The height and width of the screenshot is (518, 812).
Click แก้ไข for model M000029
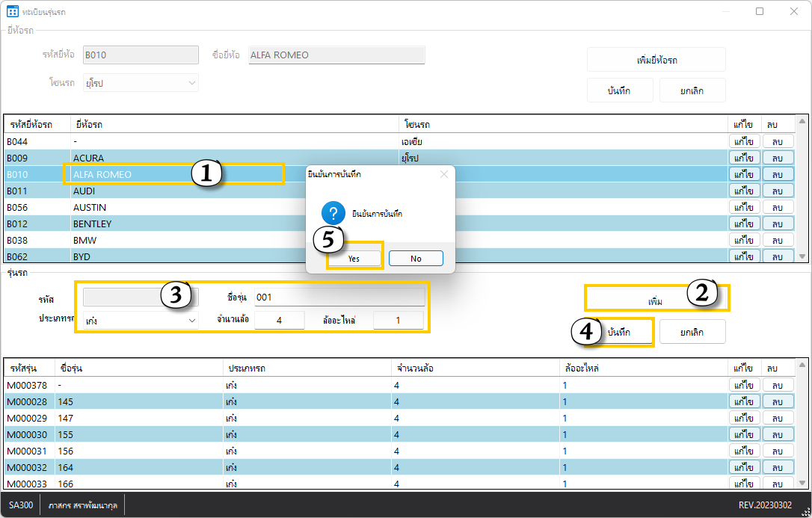tap(745, 418)
